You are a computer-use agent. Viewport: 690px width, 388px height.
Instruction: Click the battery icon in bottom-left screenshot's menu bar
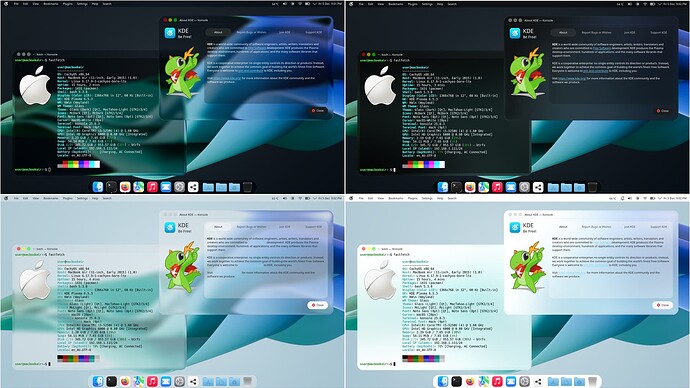(308, 198)
